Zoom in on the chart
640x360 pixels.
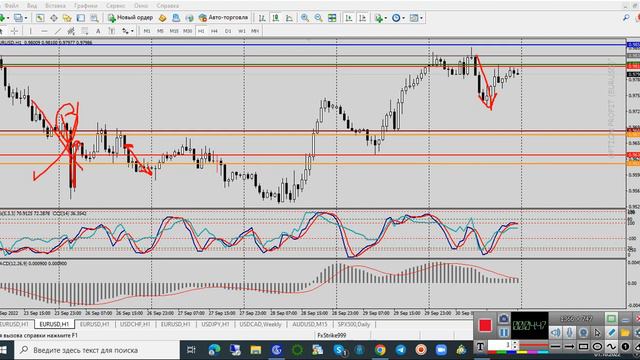click(x=304, y=18)
